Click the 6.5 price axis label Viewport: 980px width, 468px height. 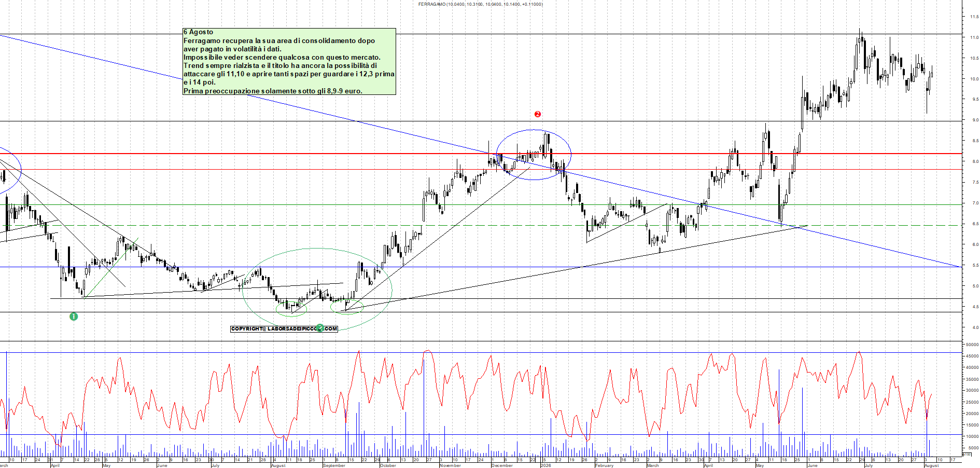(x=975, y=224)
